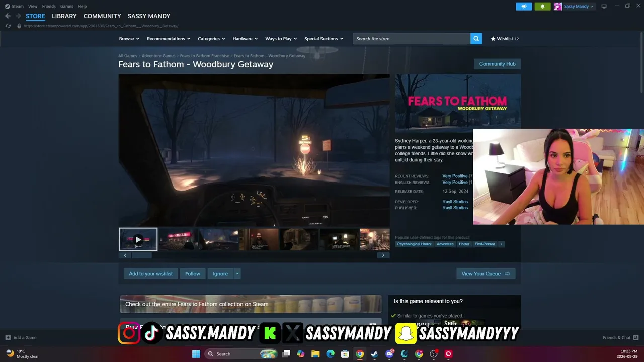Click the Ignore button
The image size is (644, 362).
pos(220,274)
